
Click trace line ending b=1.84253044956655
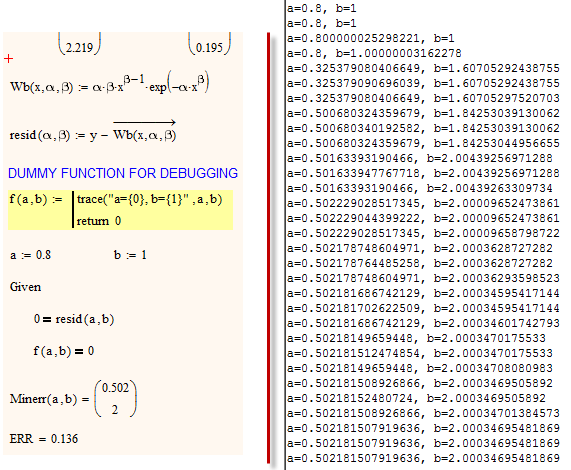coord(423,143)
